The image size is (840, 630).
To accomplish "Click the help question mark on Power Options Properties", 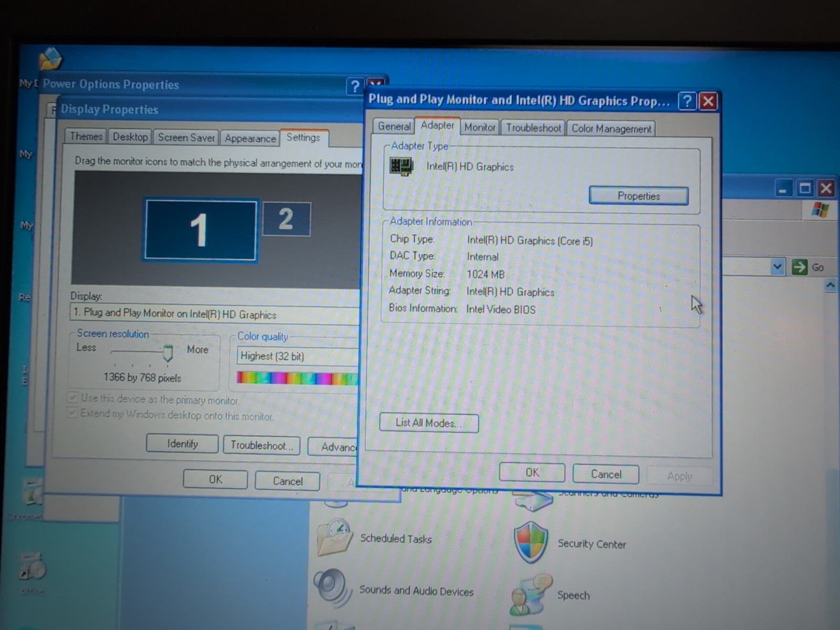I will (355, 86).
